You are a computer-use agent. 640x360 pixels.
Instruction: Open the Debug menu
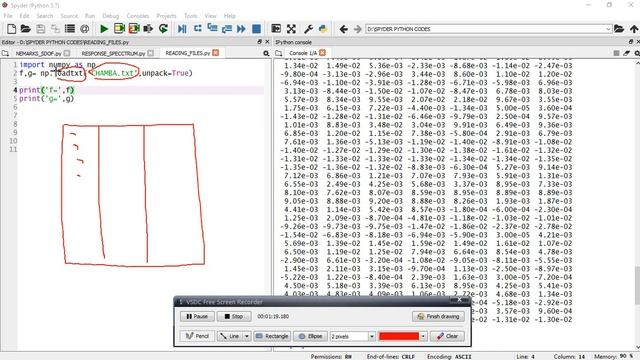click(x=110, y=16)
